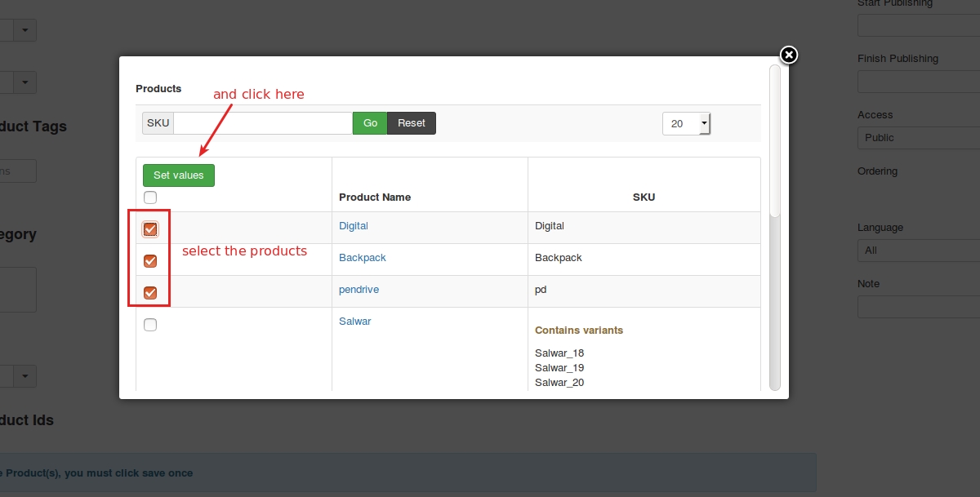The image size is (980, 497).
Task: Check the Salwar product checkbox
Action: point(150,325)
